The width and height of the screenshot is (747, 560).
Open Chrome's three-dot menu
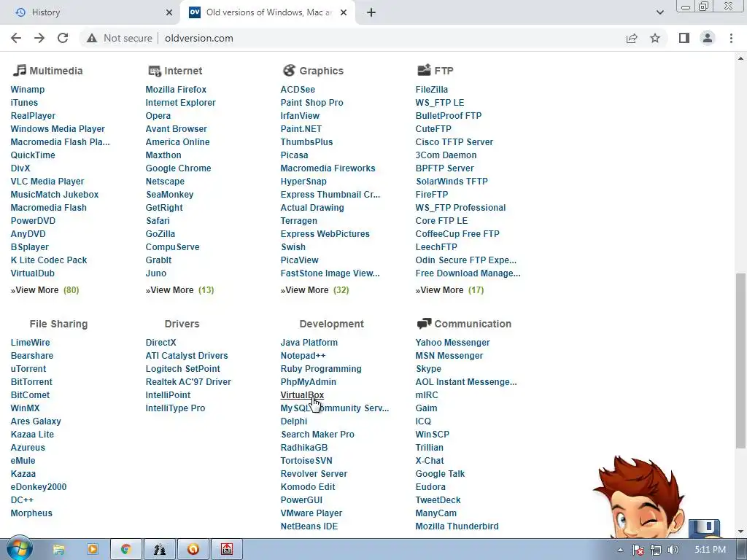[x=731, y=38]
